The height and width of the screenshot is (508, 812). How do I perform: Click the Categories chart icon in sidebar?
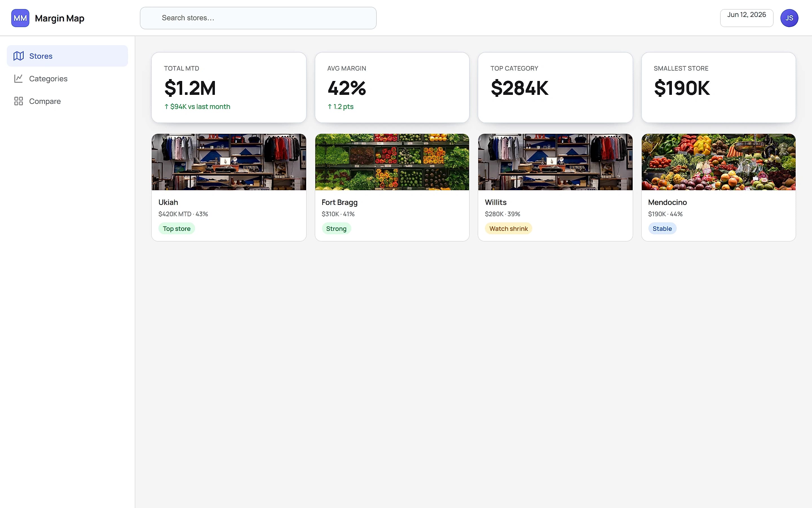(x=18, y=79)
